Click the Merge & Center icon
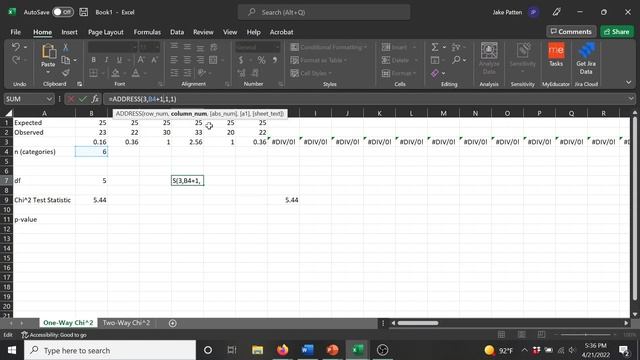 (x=213, y=60)
